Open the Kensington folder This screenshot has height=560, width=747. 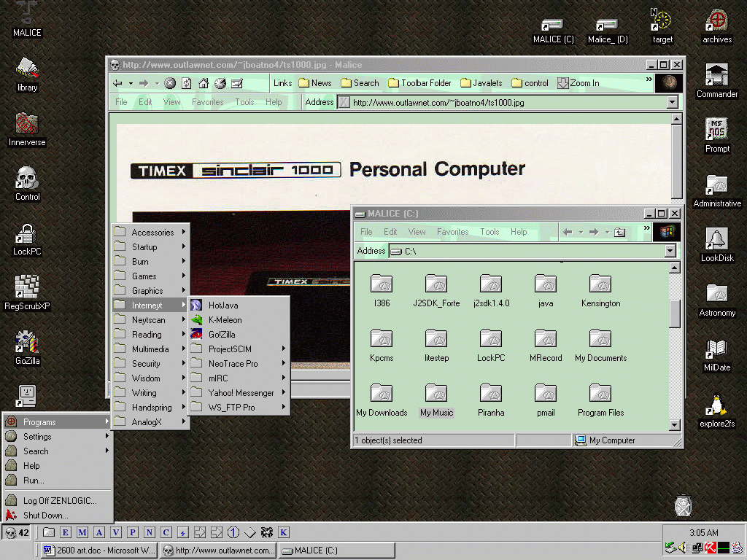[600, 289]
